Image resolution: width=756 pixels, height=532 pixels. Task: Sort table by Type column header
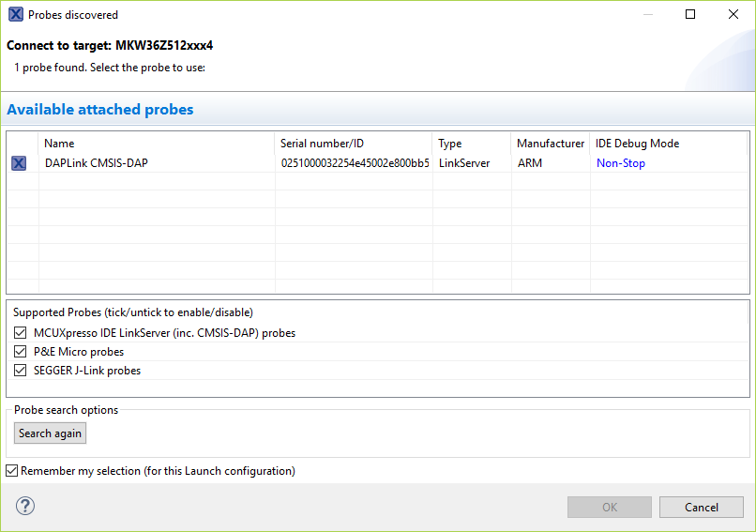tap(450, 144)
